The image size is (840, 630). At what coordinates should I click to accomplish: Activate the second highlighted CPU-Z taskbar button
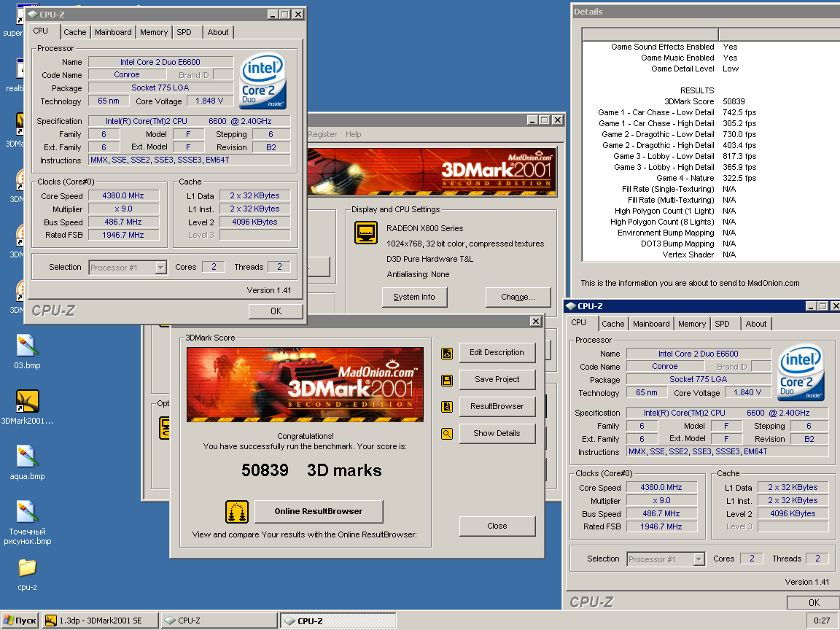tap(338, 621)
